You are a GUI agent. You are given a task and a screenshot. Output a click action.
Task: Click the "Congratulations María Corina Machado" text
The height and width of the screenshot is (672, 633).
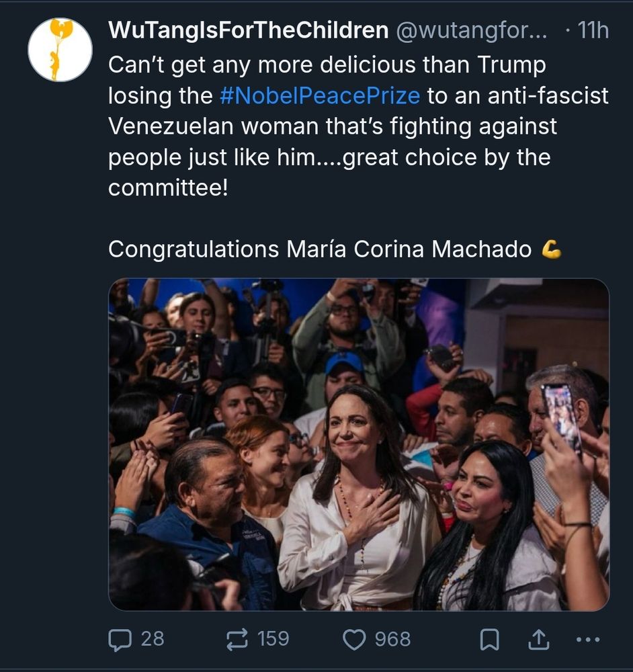320,249
